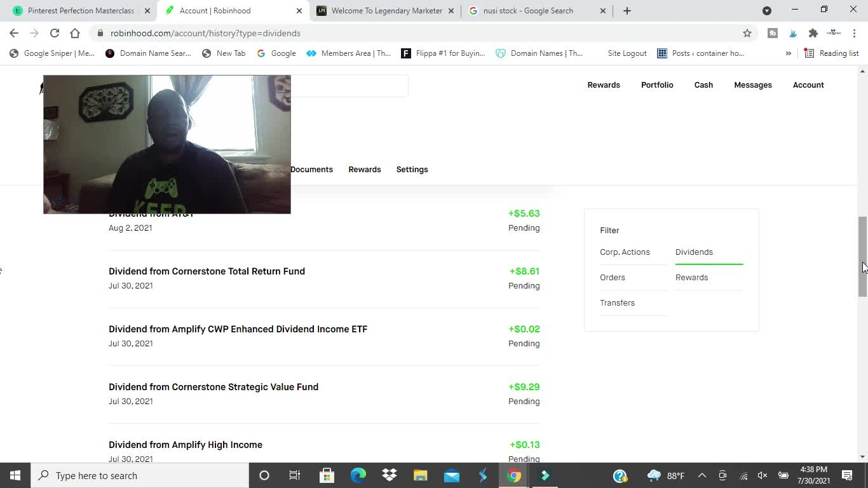Open Dividend from Cornerstone Strategic Value Fund

coord(324,394)
